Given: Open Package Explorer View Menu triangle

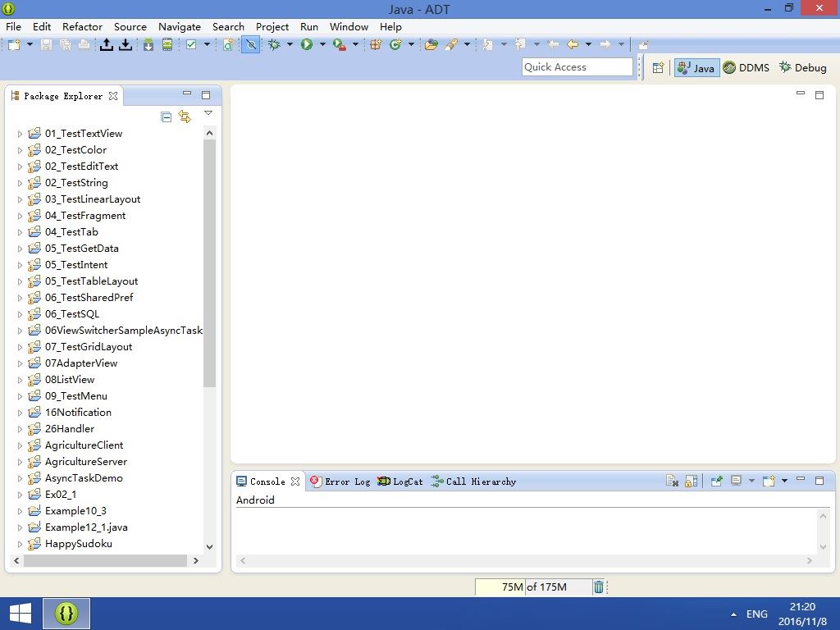Looking at the screenshot, I should (x=208, y=113).
